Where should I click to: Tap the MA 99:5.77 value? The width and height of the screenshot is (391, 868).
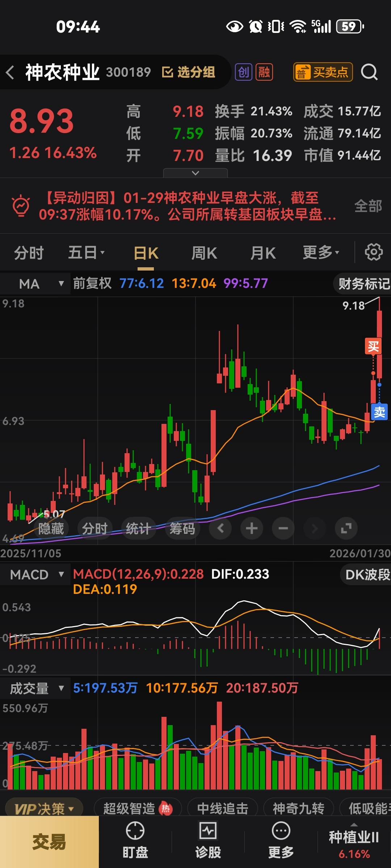[245, 283]
